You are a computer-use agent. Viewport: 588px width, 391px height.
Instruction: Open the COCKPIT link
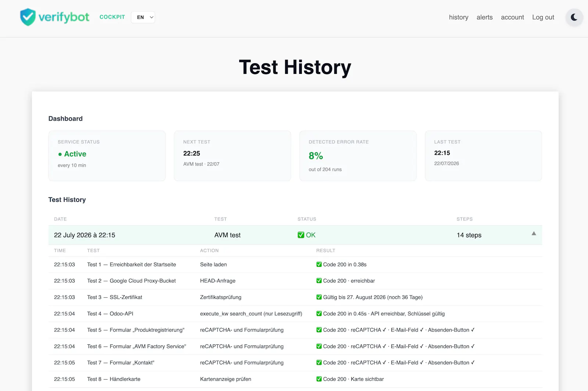click(112, 17)
